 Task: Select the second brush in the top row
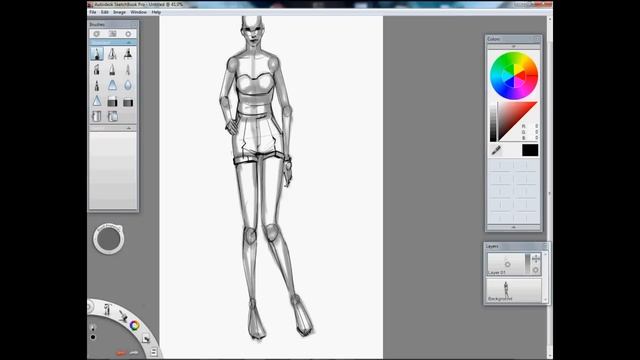112,54
